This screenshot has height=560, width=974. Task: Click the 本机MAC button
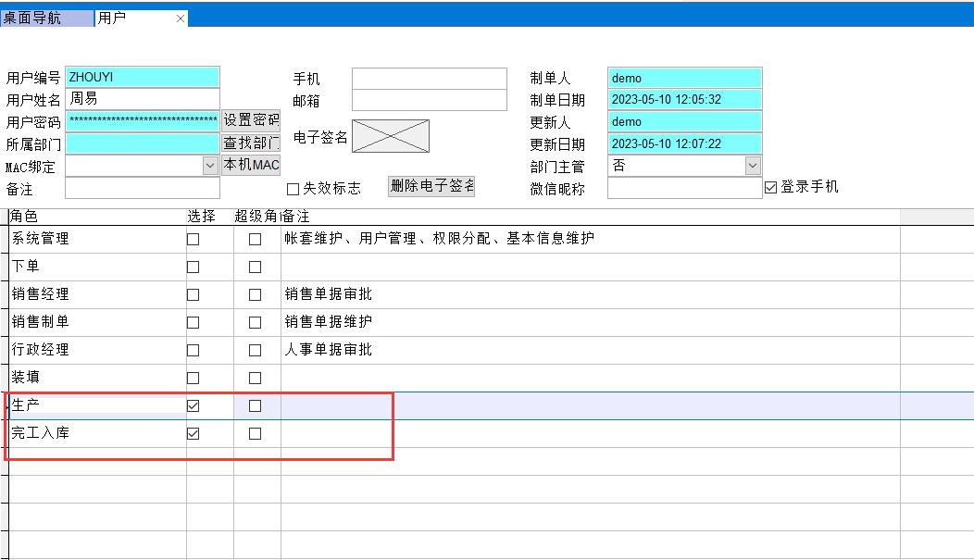(x=251, y=165)
